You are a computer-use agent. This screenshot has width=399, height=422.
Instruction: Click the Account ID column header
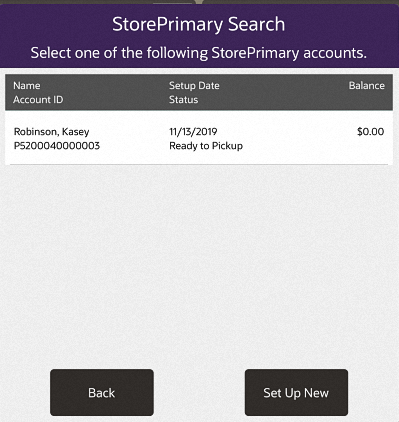tap(38, 100)
